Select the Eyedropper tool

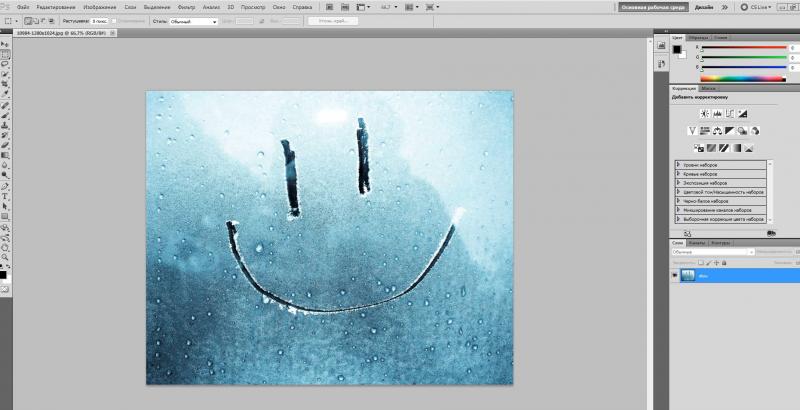tap(5, 94)
